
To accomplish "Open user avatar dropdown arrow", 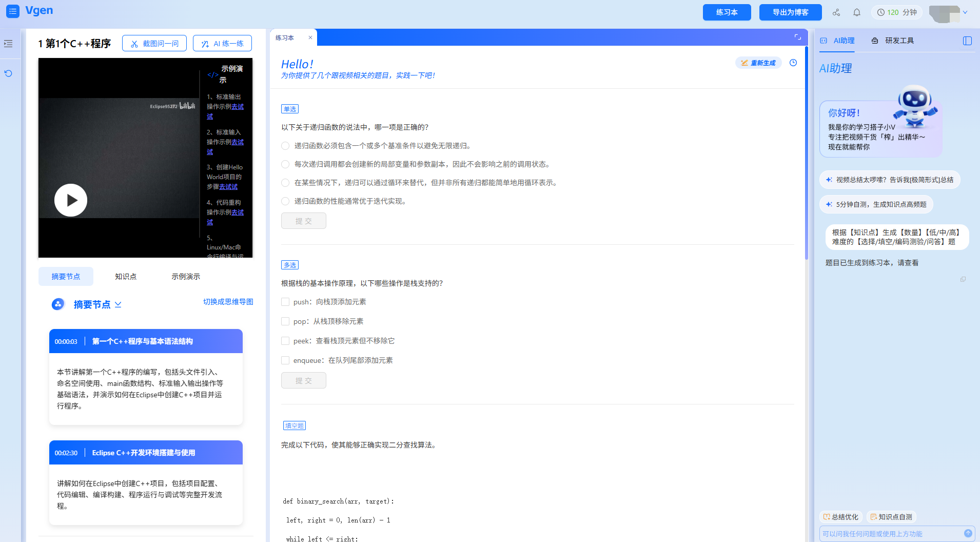I will 965,12.
